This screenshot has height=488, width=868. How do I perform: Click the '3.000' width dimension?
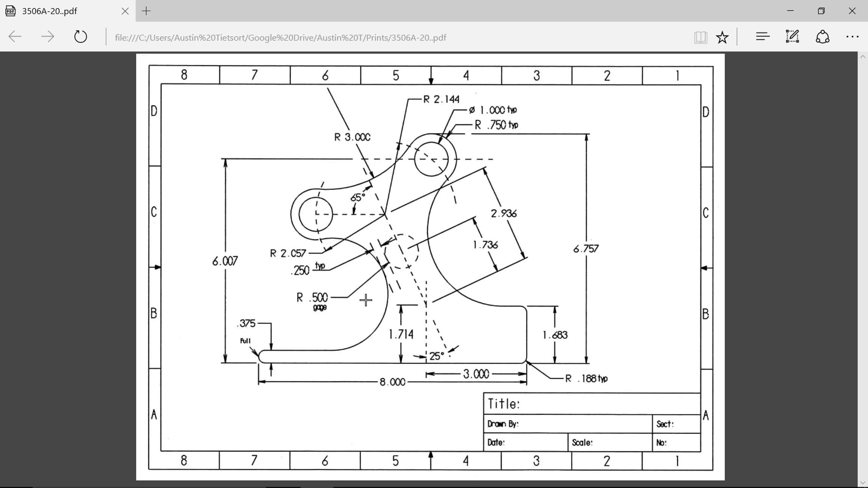[x=476, y=374]
